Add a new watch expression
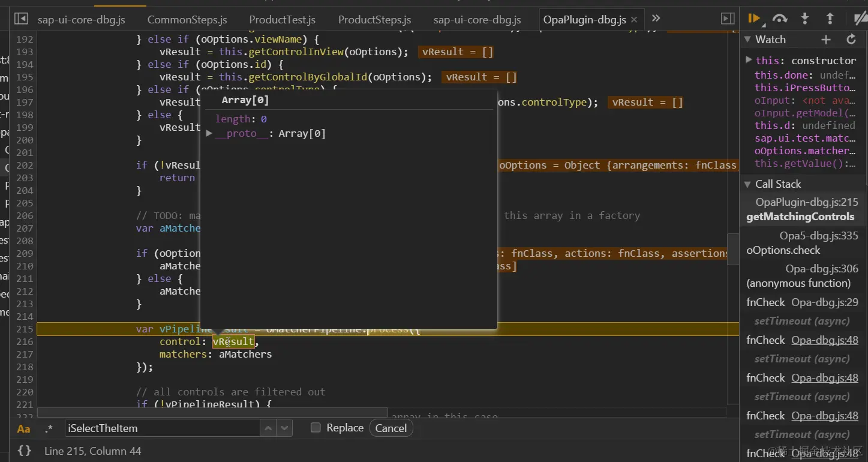The width and height of the screenshot is (868, 462). click(826, 40)
